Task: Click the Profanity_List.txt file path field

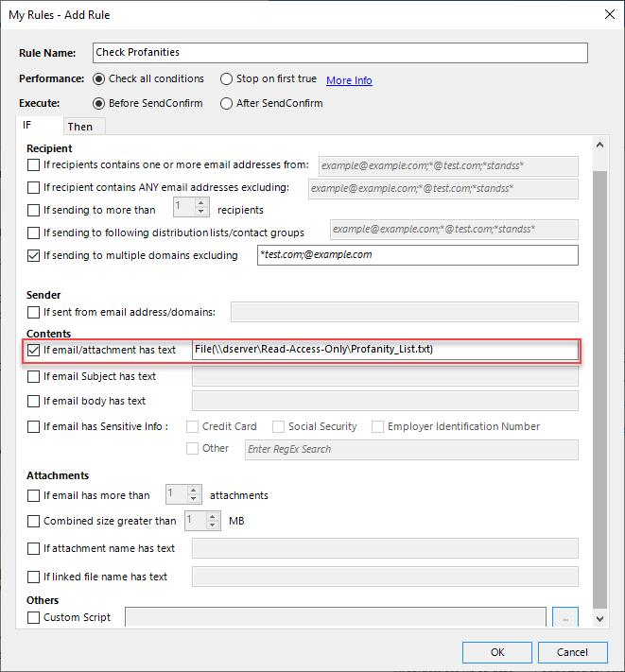Action: (x=385, y=350)
